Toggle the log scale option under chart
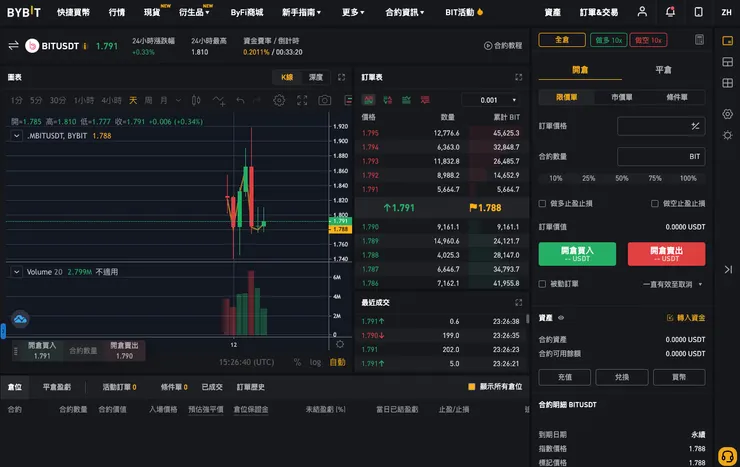Screen dimensions: 740x467 [315, 362]
